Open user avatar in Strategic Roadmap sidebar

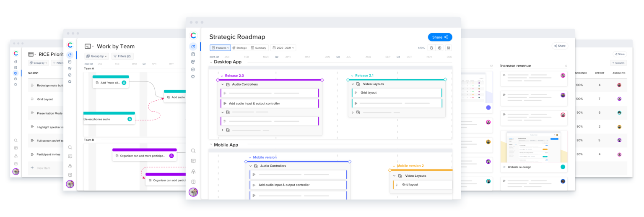[193, 192]
